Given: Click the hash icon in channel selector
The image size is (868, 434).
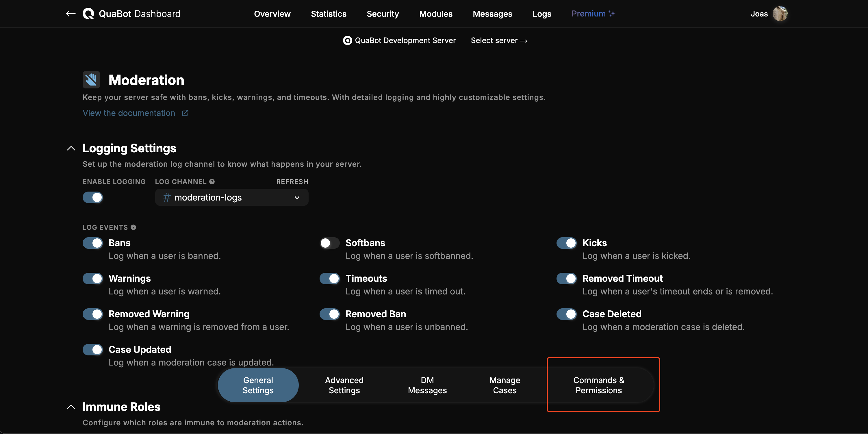Looking at the screenshot, I should pos(166,197).
